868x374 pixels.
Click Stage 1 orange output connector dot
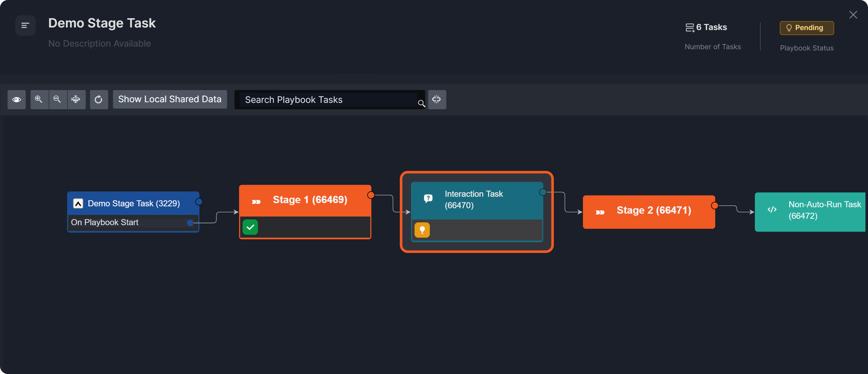click(x=371, y=195)
